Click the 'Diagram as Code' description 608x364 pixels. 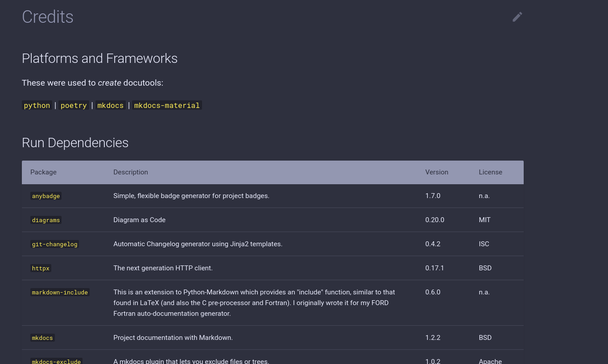point(139,220)
